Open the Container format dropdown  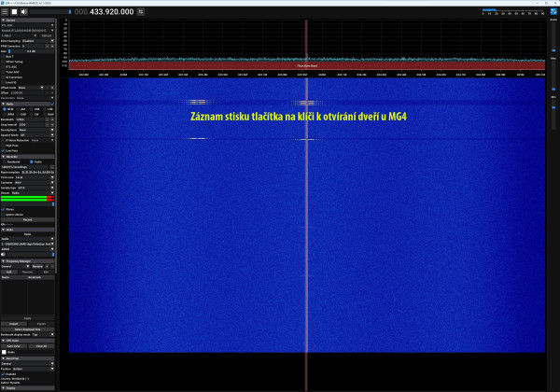pyautogui.click(x=35, y=182)
